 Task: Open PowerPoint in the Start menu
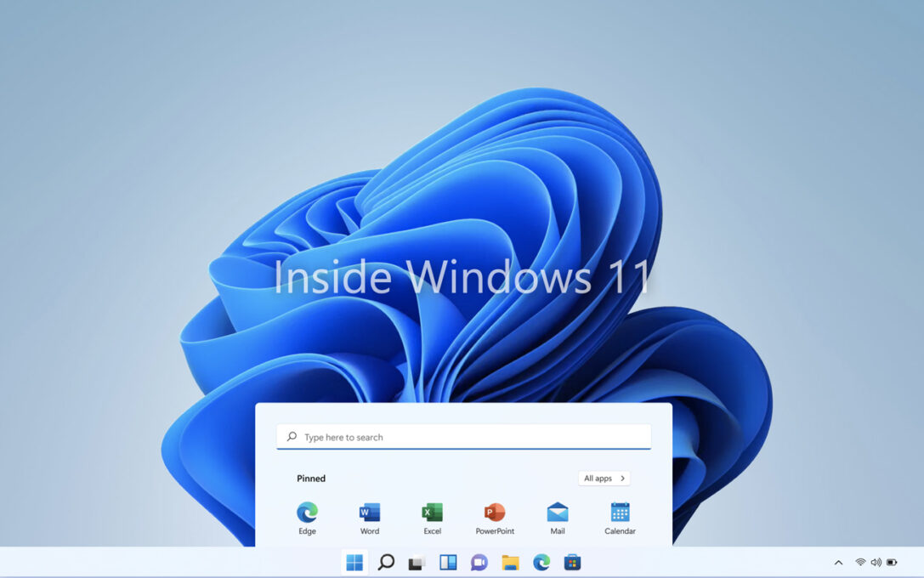coord(495,513)
